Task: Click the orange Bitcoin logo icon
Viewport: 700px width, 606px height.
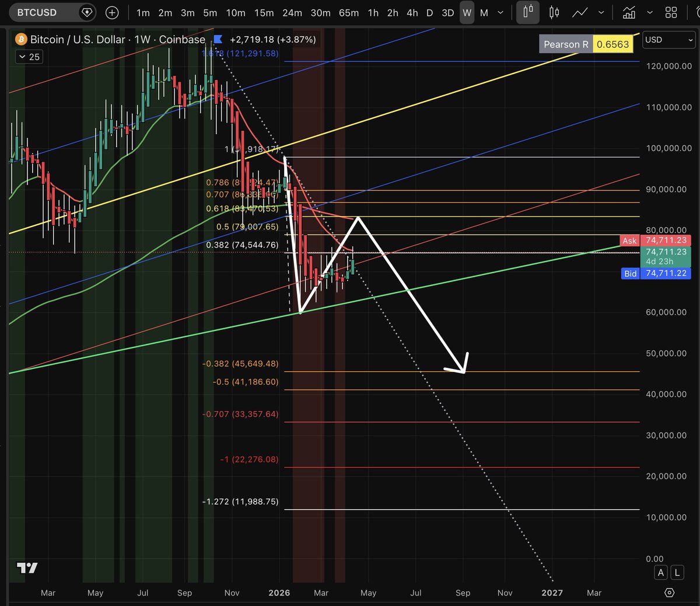Action: (x=21, y=40)
